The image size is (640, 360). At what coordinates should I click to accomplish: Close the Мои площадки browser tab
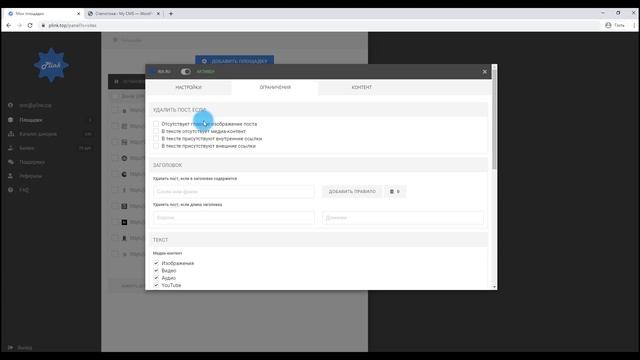(78, 13)
